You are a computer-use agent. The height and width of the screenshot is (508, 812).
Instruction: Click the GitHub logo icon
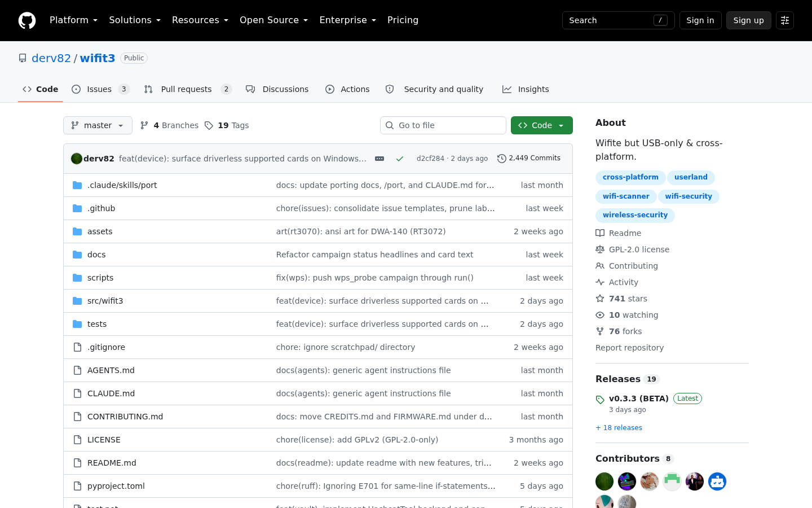27,20
